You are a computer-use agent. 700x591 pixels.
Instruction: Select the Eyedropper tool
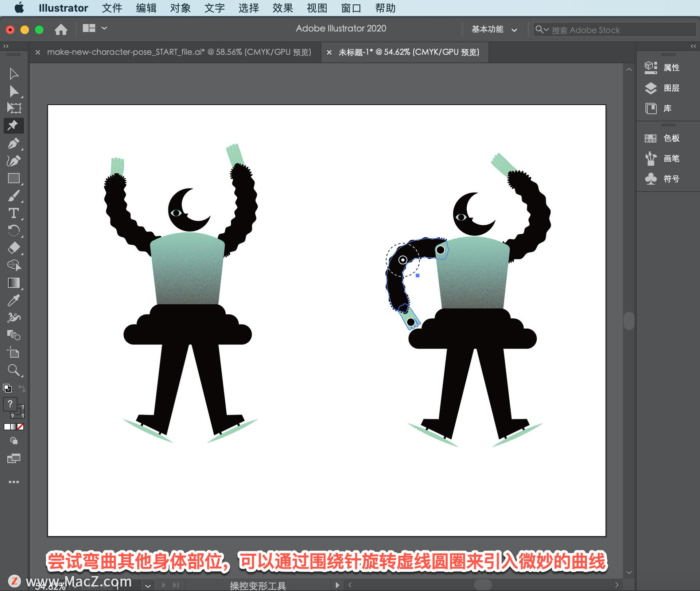[x=14, y=300]
